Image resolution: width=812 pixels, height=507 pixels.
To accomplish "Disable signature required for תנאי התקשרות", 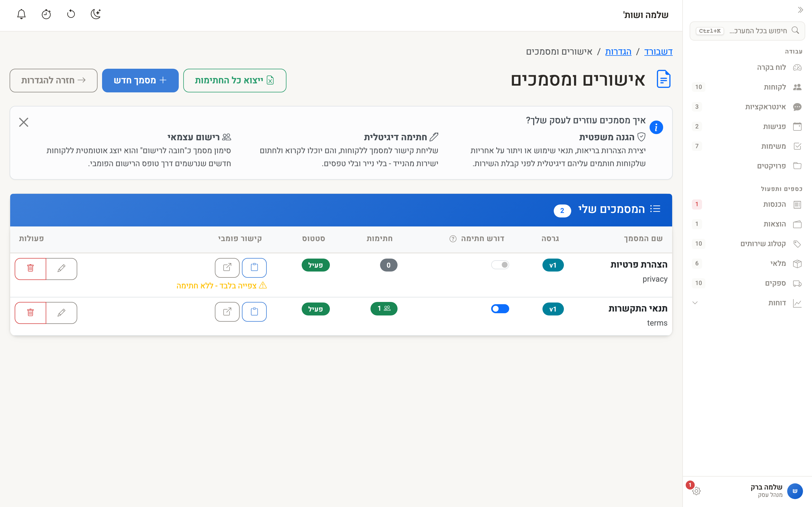I will pos(500,308).
